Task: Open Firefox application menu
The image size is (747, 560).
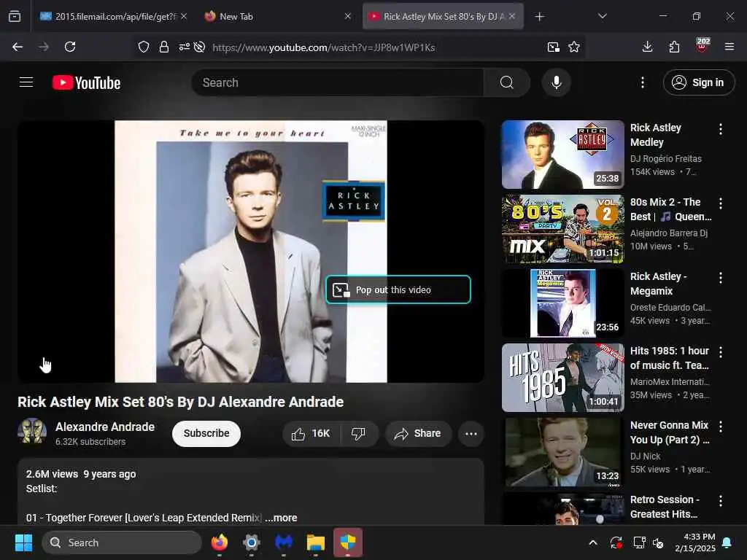Action: pos(729,47)
